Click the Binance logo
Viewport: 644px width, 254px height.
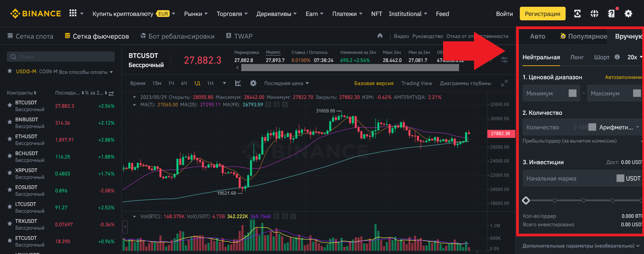coord(36,14)
